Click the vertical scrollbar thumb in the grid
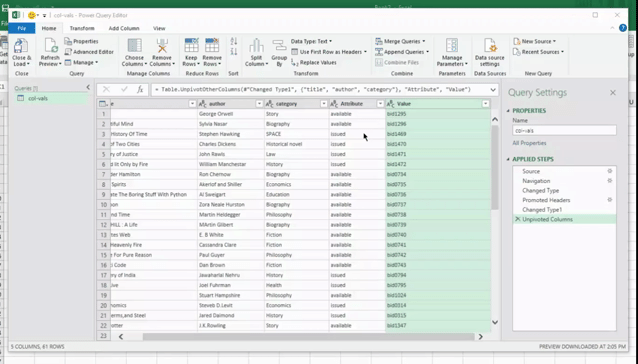 495,167
